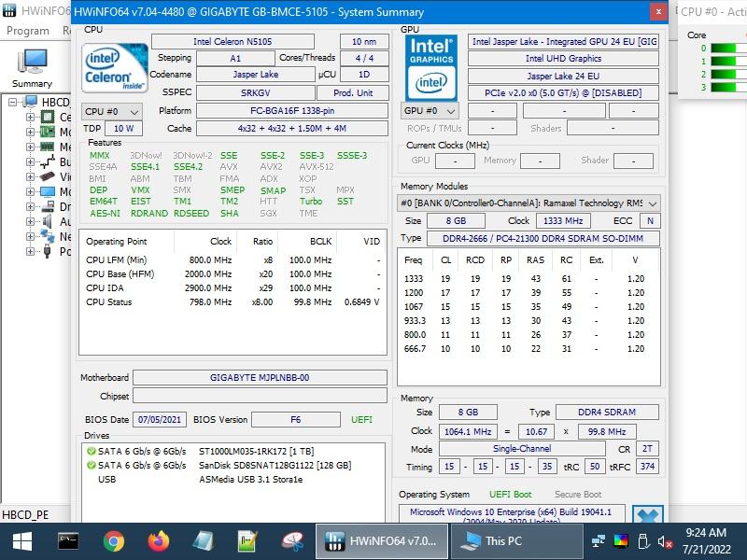Switch to HWiNFO64 taskbar window button
The width and height of the screenshot is (747, 560).
[381, 541]
